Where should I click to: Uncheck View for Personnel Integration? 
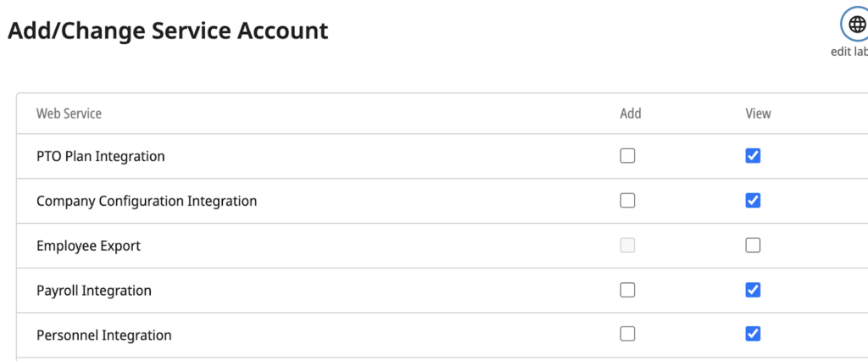pyautogui.click(x=753, y=334)
